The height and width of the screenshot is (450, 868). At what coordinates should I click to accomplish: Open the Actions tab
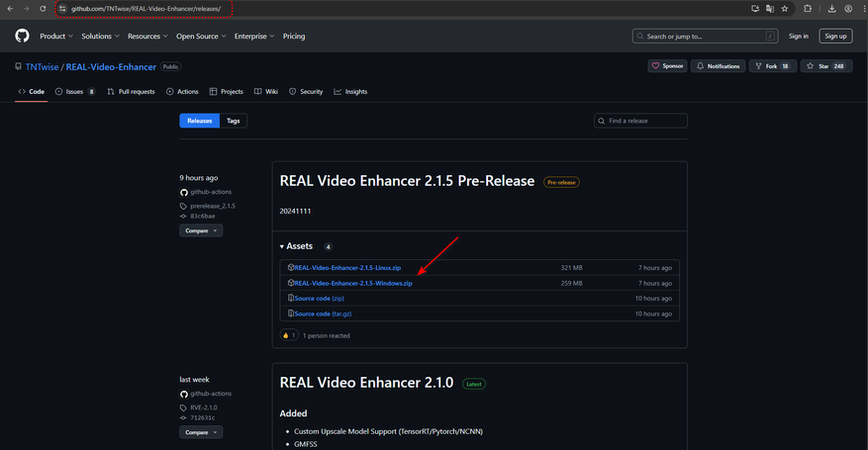click(182, 92)
